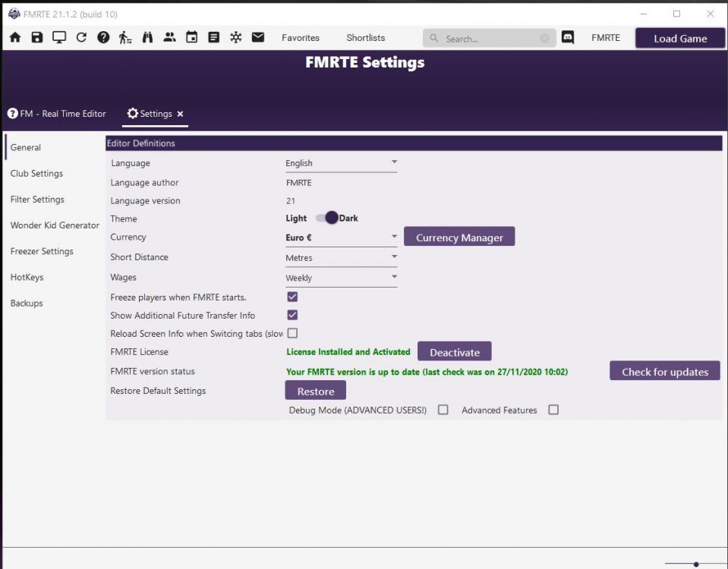Click the calendar icon in toolbar
The width and height of the screenshot is (728, 569).
point(191,38)
